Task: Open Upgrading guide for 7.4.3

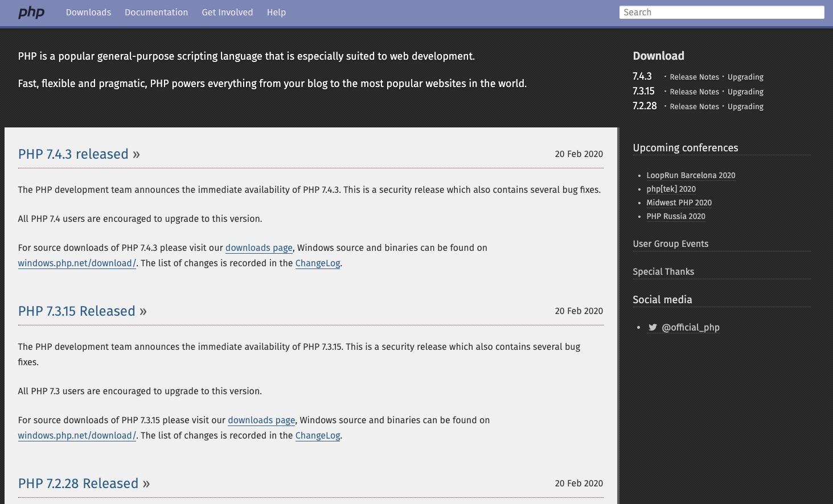Action: (745, 77)
